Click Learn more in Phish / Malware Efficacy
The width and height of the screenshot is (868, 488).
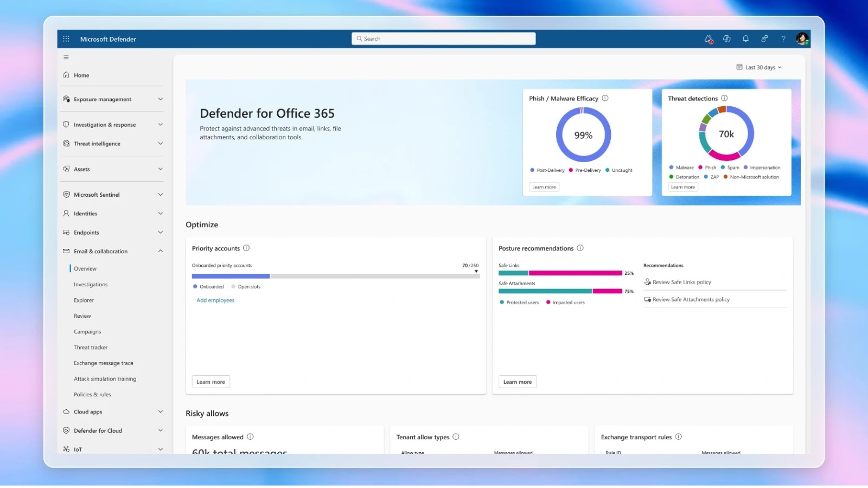(x=544, y=187)
